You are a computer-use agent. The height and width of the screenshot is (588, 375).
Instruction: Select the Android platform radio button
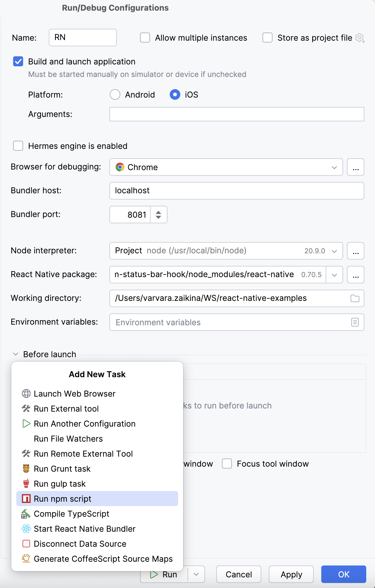115,94
